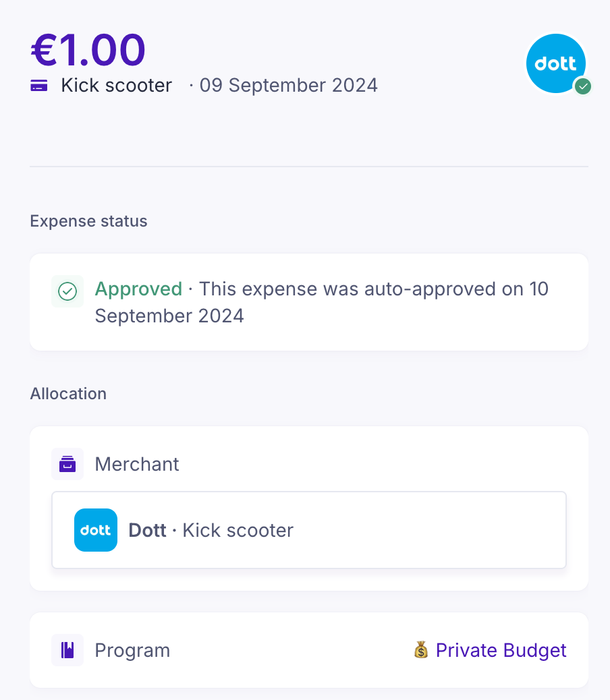Click the Program row label
Viewport: 610px width, 700px height.
tap(132, 650)
